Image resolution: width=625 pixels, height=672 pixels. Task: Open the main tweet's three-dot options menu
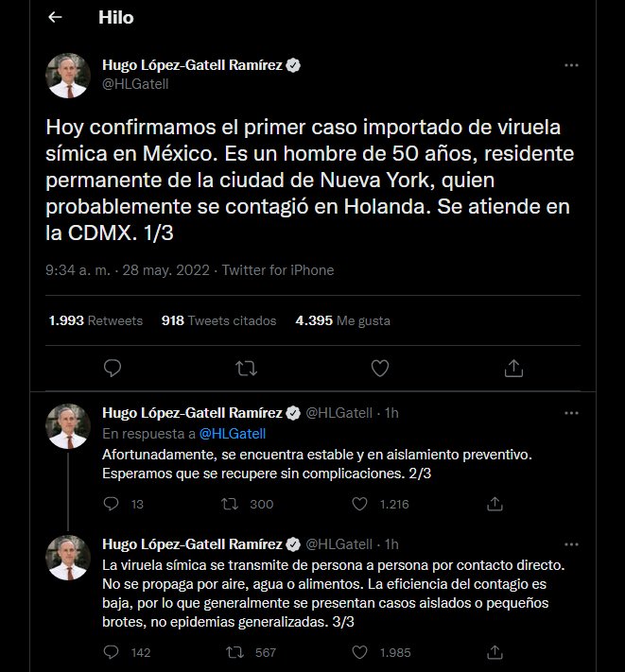coord(571,65)
